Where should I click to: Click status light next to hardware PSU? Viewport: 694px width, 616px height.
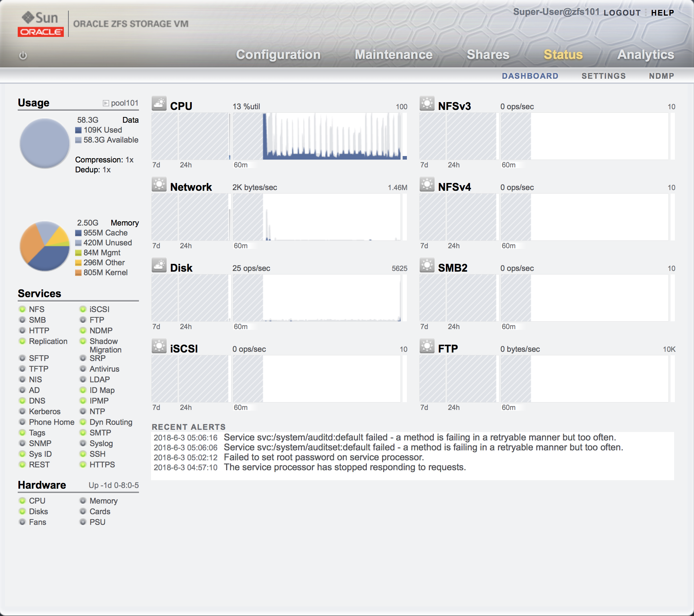click(x=83, y=522)
